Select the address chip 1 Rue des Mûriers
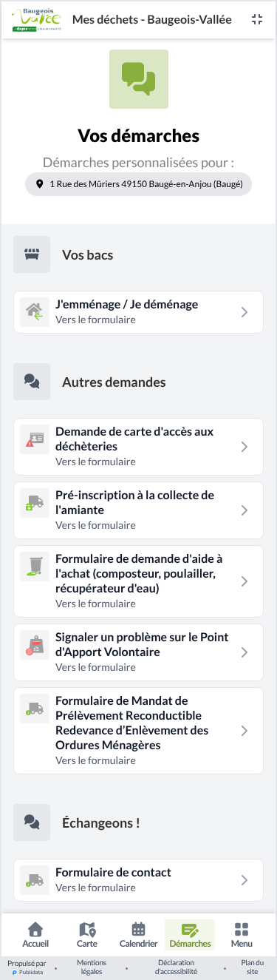Viewport: 277px width, 980px height. pos(139,185)
